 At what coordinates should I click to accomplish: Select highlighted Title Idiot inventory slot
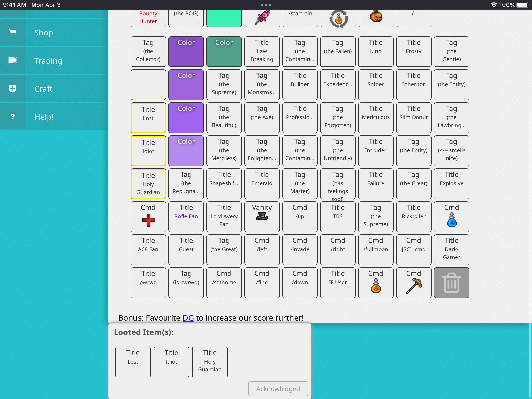(148, 151)
